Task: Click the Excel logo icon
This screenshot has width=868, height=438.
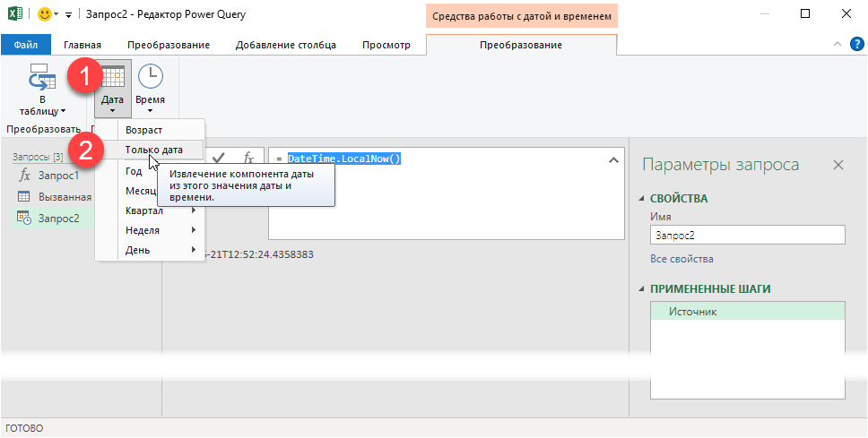Action: tap(14, 14)
